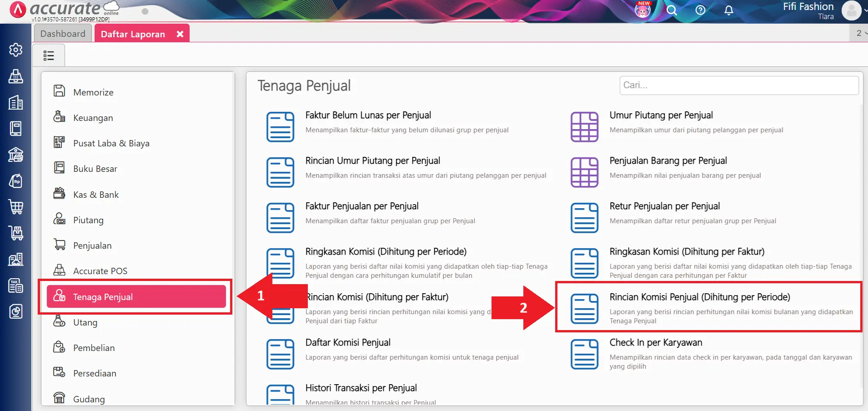Click the delivery trolley sidebar icon
The height and width of the screenshot is (411, 868).
16,233
